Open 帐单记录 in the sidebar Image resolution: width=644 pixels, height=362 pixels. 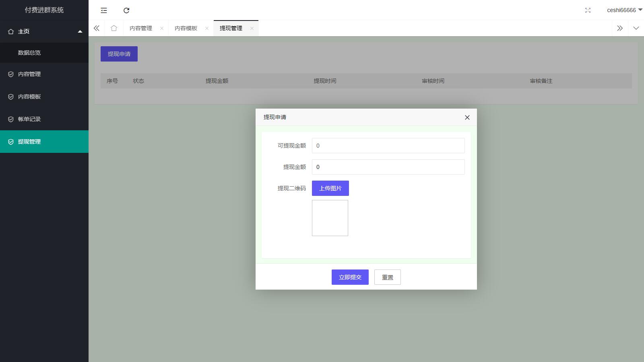pyautogui.click(x=29, y=119)
